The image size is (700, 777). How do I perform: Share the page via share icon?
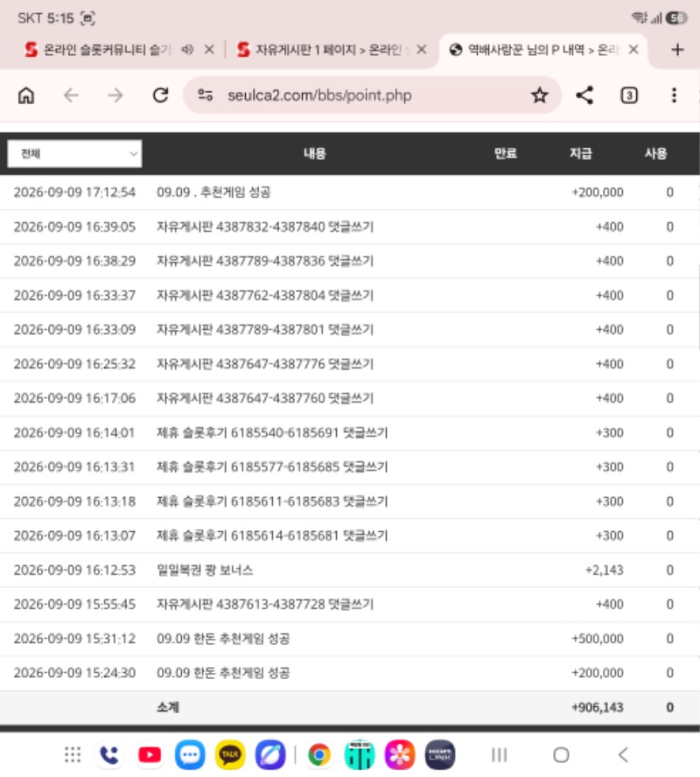pyautogui.click(x=584, y=95)
